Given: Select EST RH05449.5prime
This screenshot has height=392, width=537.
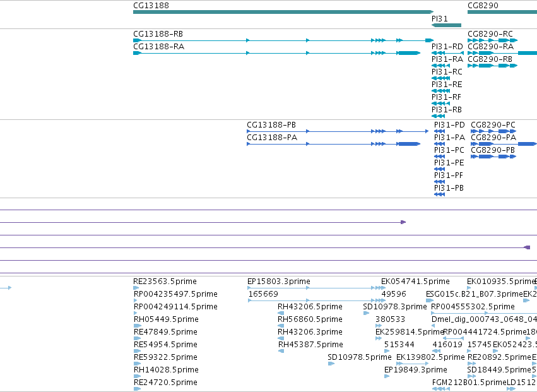Looking at the screenshot, I should (x=166, y=319).
